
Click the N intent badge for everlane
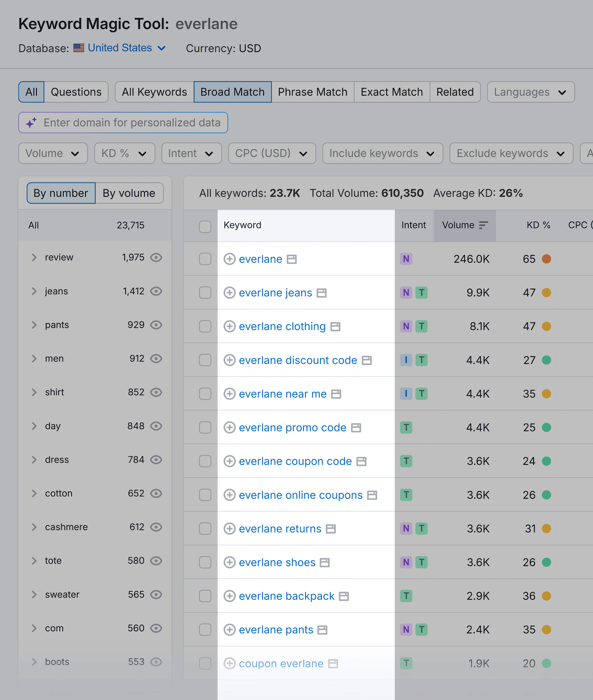pos(406,259)
